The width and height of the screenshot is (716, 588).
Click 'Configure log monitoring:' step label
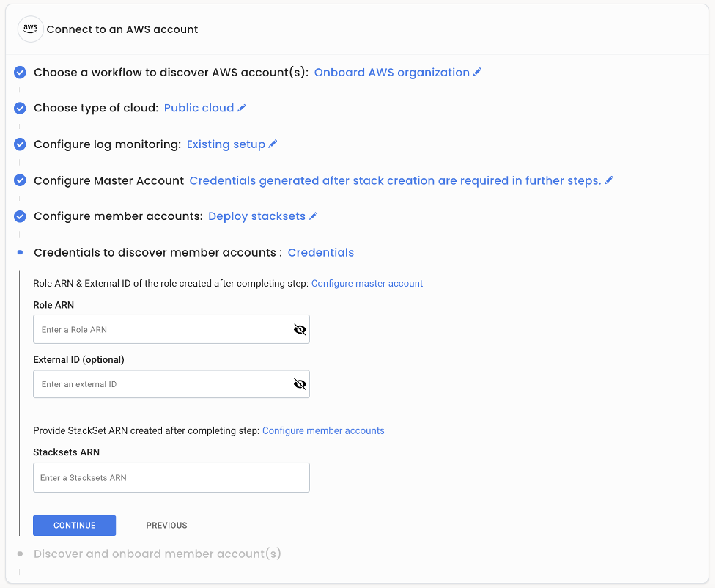[x=107, y=144]
